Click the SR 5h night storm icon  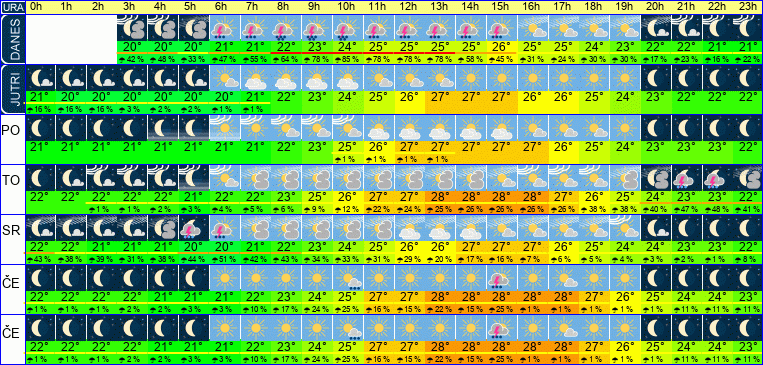193,227
